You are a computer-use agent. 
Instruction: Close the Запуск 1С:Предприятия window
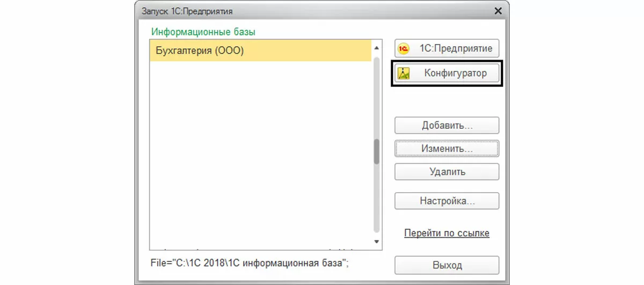[x=498, y=11]
